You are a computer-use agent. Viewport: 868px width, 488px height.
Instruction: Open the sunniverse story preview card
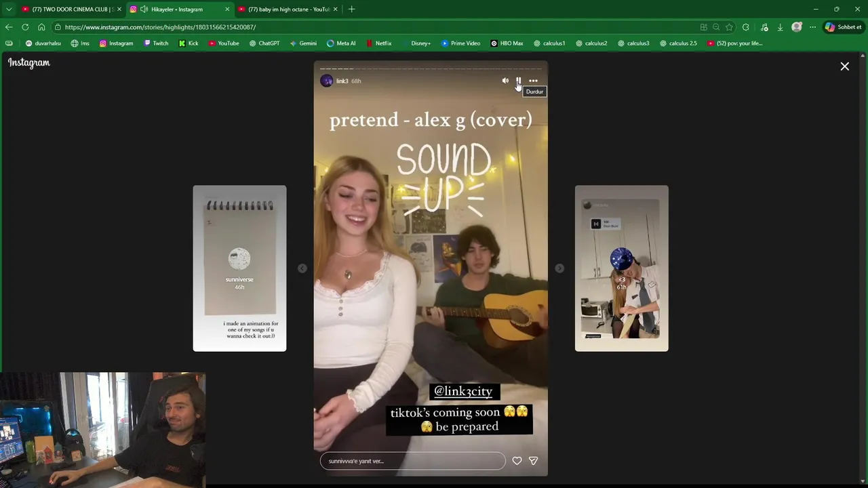point(239,268)
